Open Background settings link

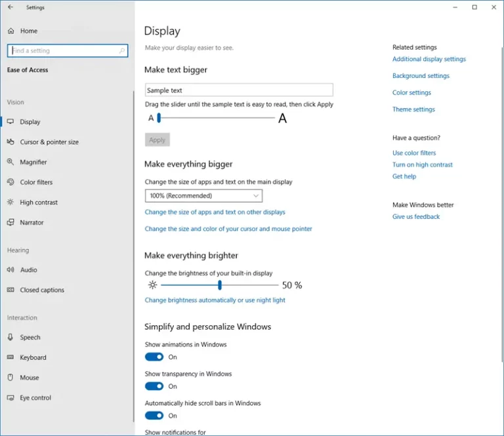pyautogui.click(x=421, y=76)
